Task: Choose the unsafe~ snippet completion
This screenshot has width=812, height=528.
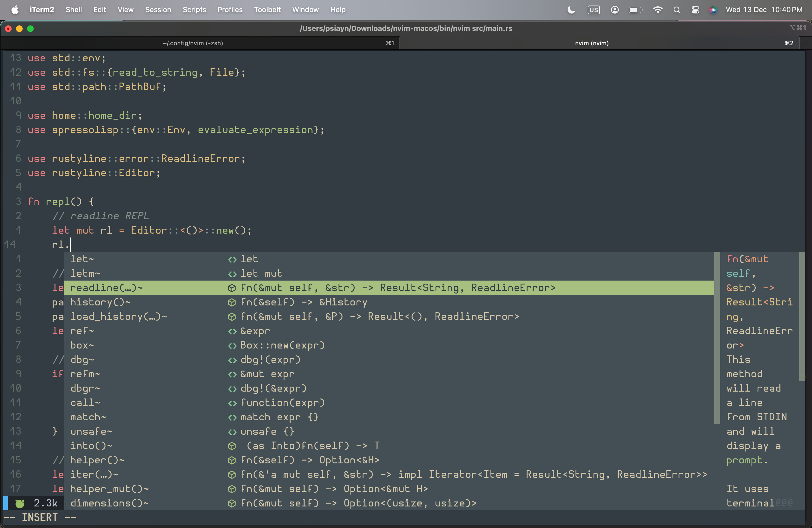Action: (x=389, y=431)
